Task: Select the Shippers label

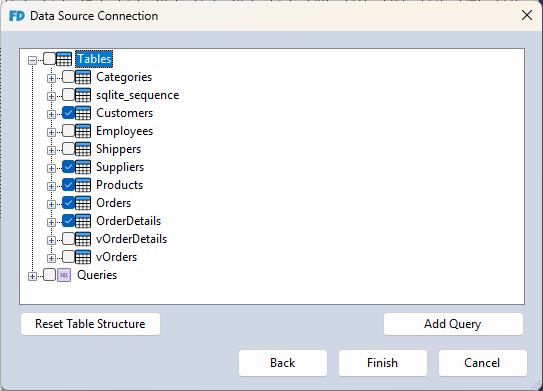Action: [x=118, y=149]
